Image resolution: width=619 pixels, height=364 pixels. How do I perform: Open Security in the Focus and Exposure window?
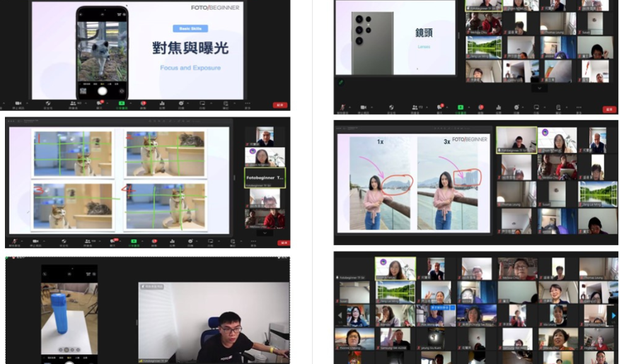tap(48, 105)
